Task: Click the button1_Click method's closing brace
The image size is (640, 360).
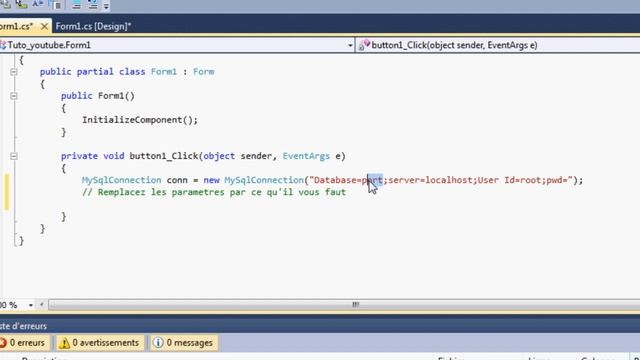Action: [64, 216]
